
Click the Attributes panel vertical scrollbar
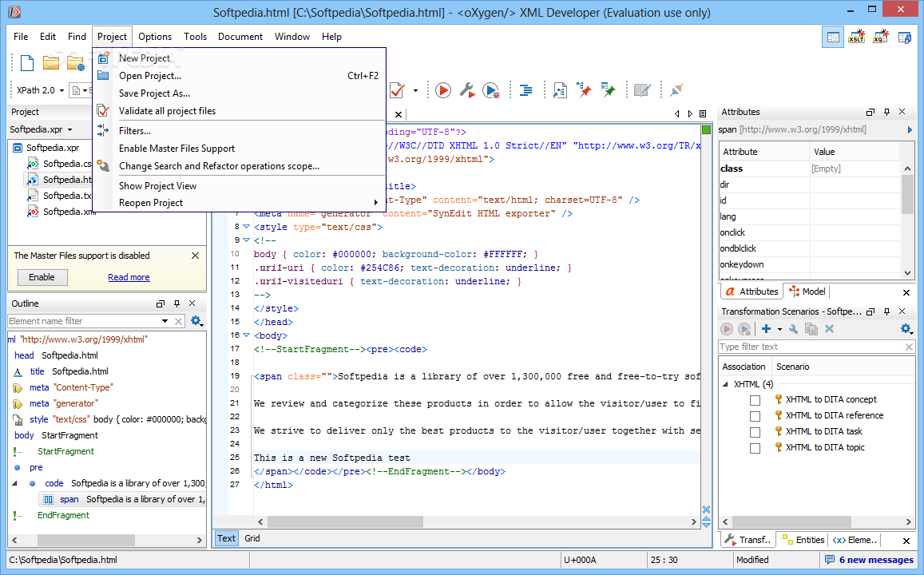pyautogui.click(x=907, y=194)
